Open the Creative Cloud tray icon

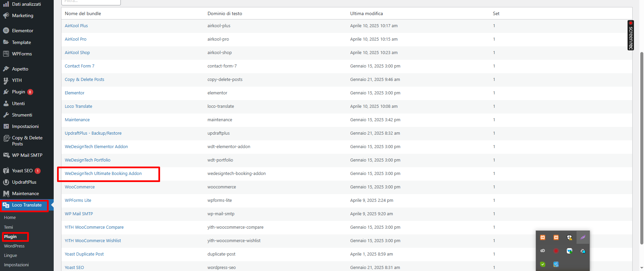tap(543, 251)
